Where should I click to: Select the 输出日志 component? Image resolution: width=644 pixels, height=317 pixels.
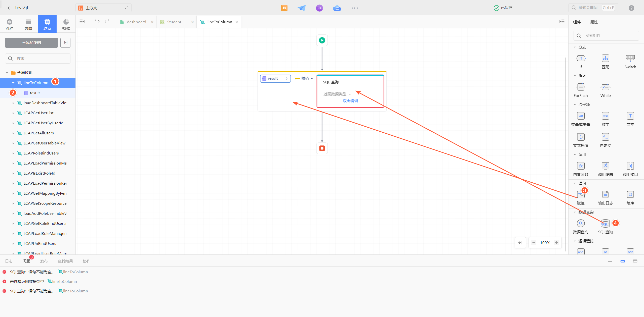coord(606,198)
